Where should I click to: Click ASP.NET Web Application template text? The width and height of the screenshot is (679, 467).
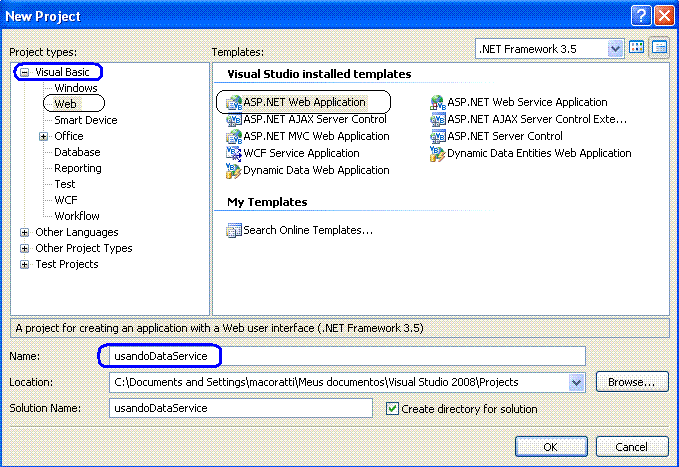coord(304,102)
